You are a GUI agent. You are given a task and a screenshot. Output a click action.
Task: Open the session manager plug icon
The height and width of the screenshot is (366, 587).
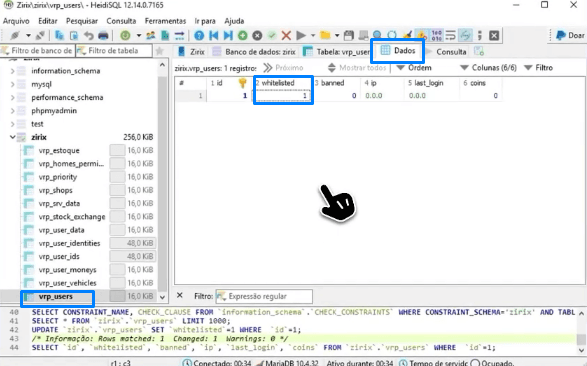pyautogui.click(x=15, y=36)
